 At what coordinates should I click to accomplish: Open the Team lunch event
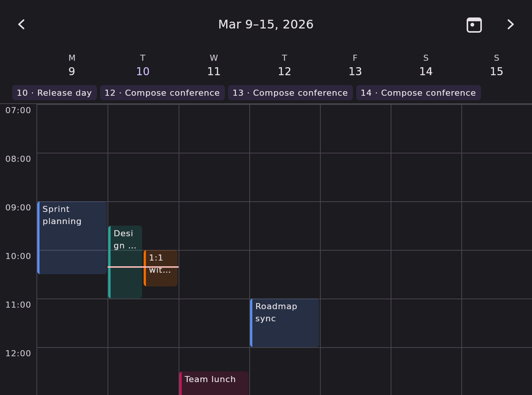point(214,383)
